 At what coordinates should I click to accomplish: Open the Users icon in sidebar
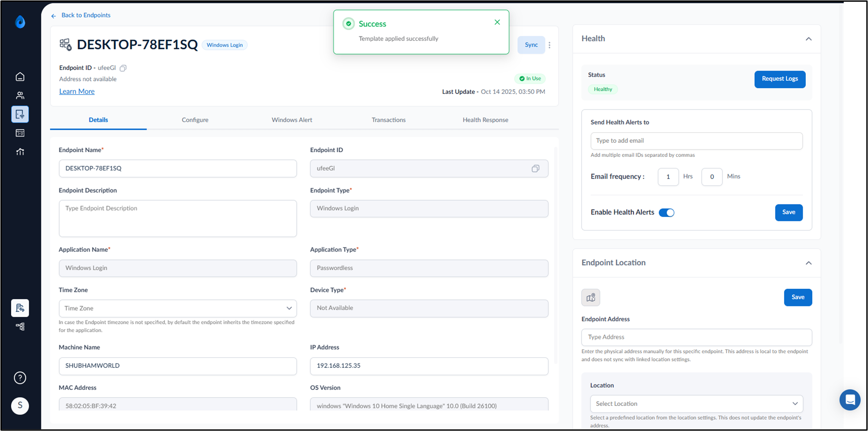coord(20,96)
